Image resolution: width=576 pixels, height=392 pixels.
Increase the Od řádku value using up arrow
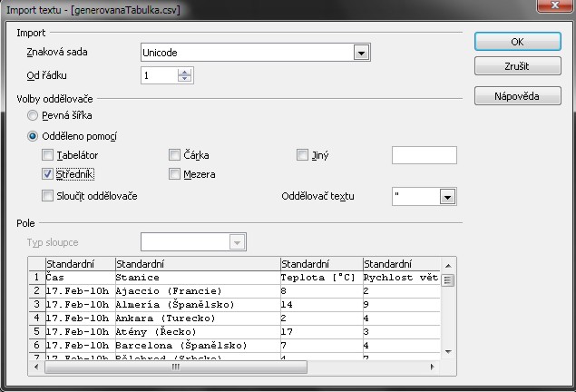pyautogui.click(x=185, y=73)
